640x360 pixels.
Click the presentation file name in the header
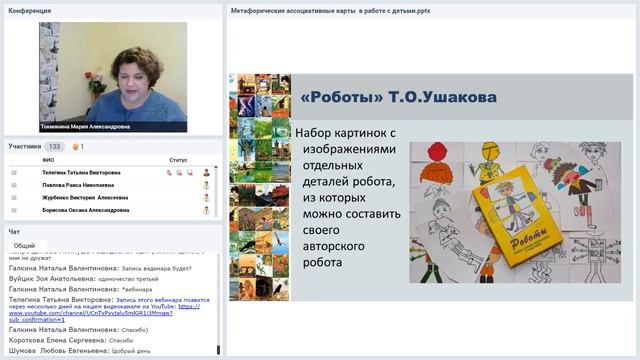[330, 11]
